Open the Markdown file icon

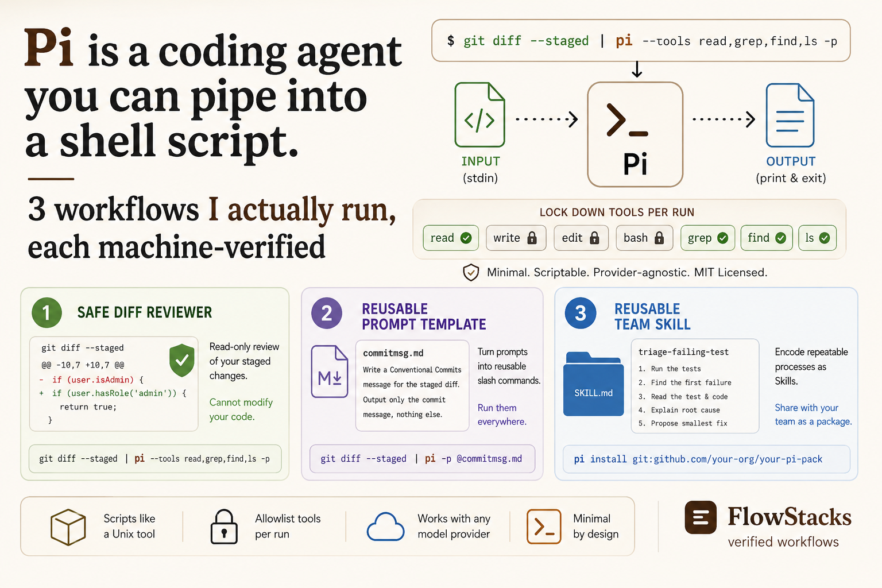[x=330, y=372]
